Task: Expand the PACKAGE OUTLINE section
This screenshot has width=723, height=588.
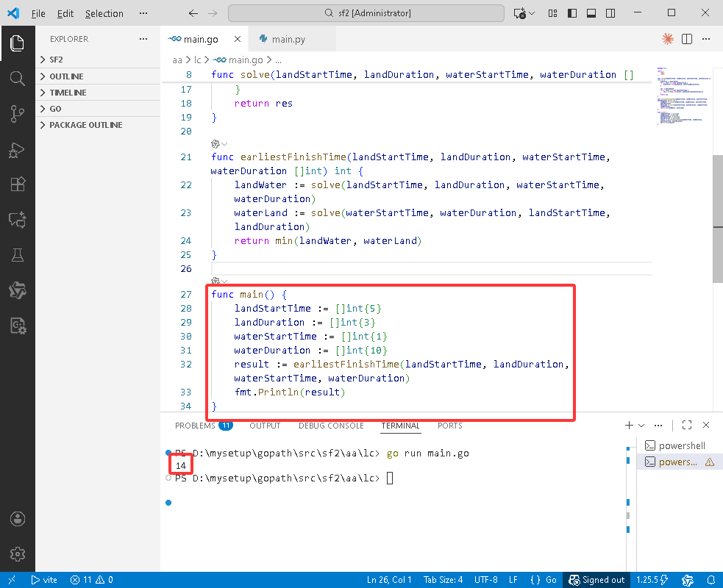Action: [x=98, y=125]
